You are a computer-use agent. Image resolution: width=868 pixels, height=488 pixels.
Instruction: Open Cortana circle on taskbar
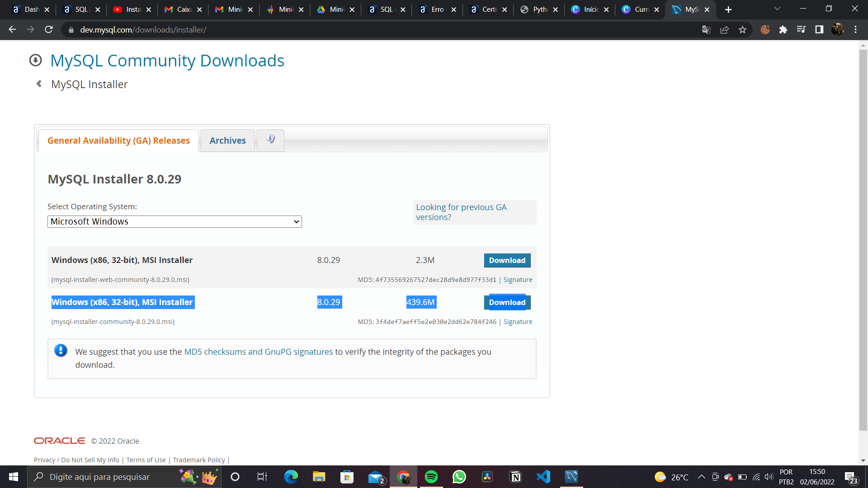pos(235,477)
